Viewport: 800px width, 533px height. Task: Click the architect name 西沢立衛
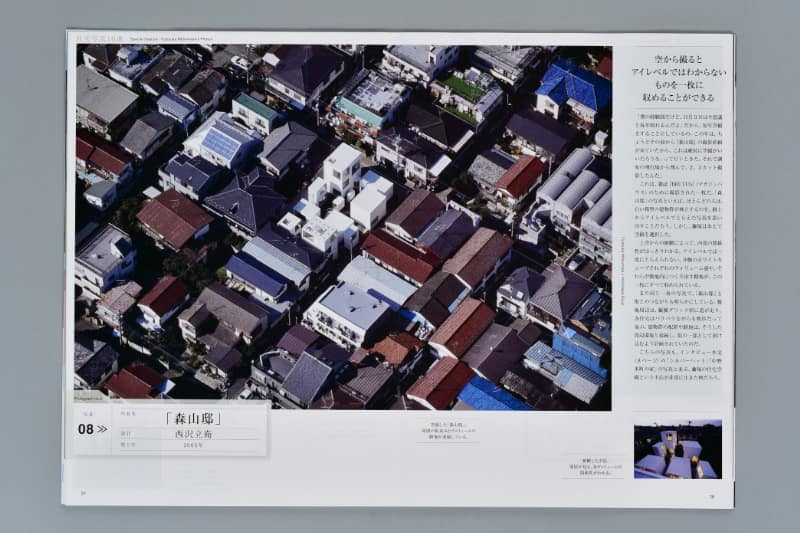coord(193,434)
